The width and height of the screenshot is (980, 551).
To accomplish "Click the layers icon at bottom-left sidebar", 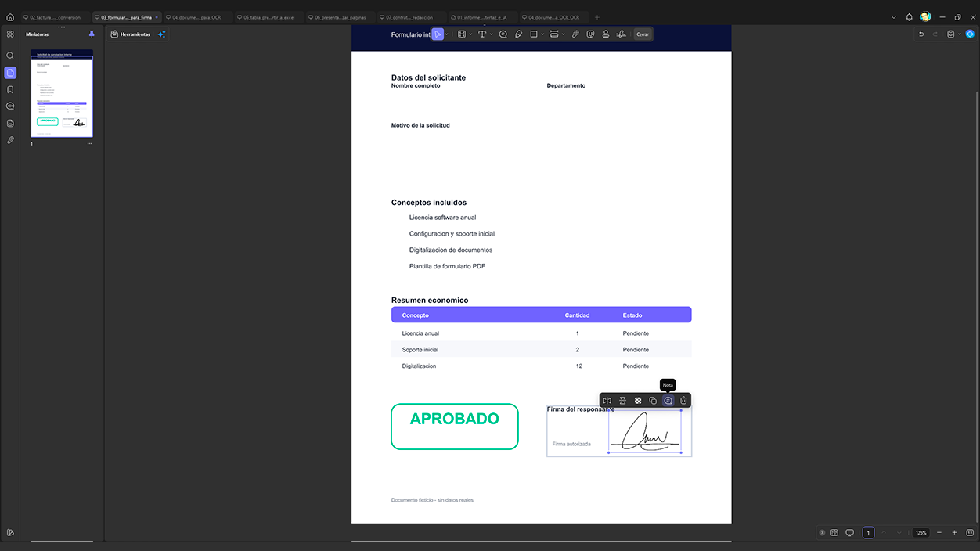I will click(10, 532).
